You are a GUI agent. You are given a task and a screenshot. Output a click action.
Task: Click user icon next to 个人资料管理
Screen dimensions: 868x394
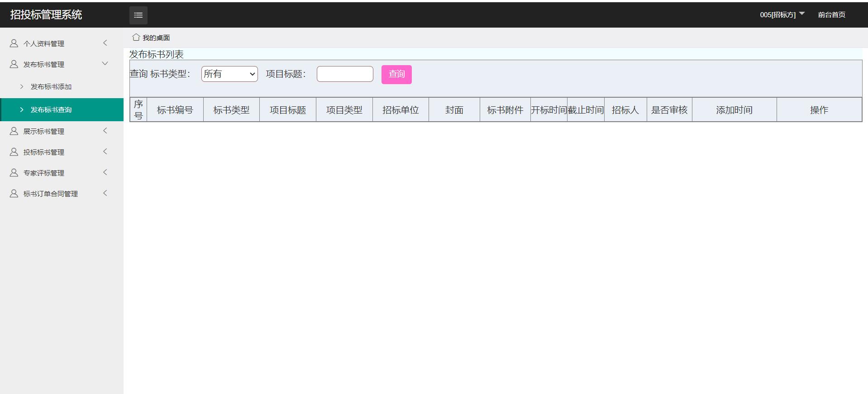(x=14, y=43)
